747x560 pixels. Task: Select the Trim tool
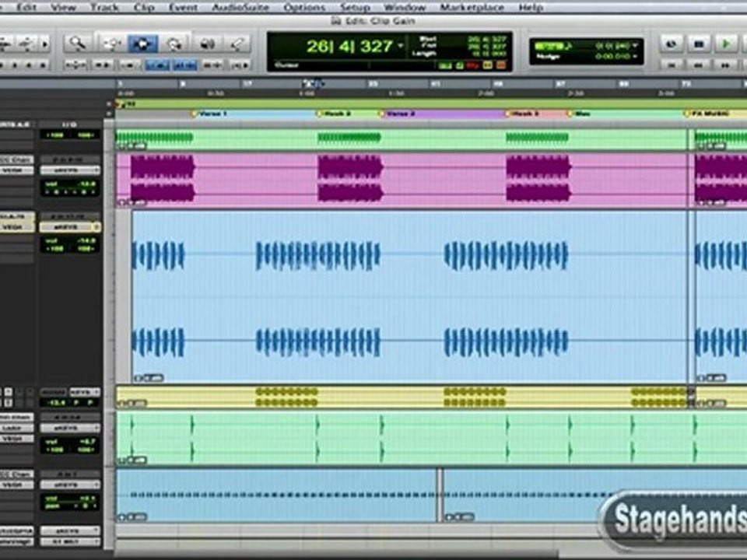(x=111, y=44)
